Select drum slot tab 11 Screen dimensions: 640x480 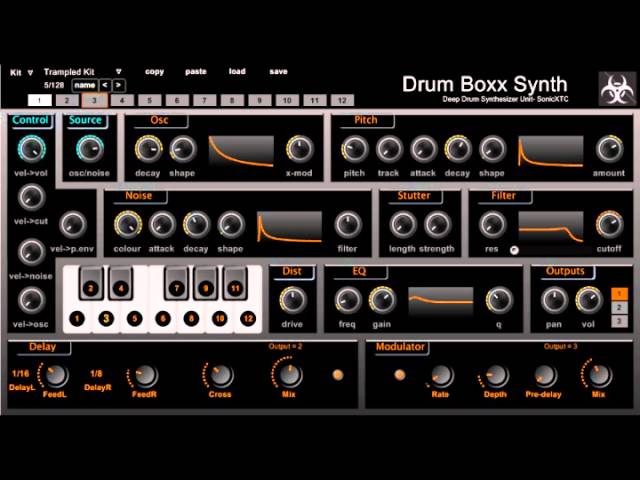click(314, 100)
